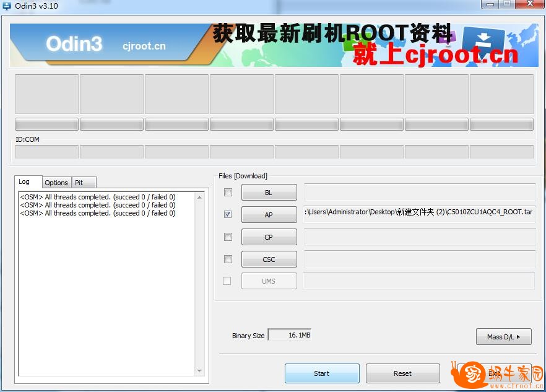Click the empty BL file path field

(420, 193)
